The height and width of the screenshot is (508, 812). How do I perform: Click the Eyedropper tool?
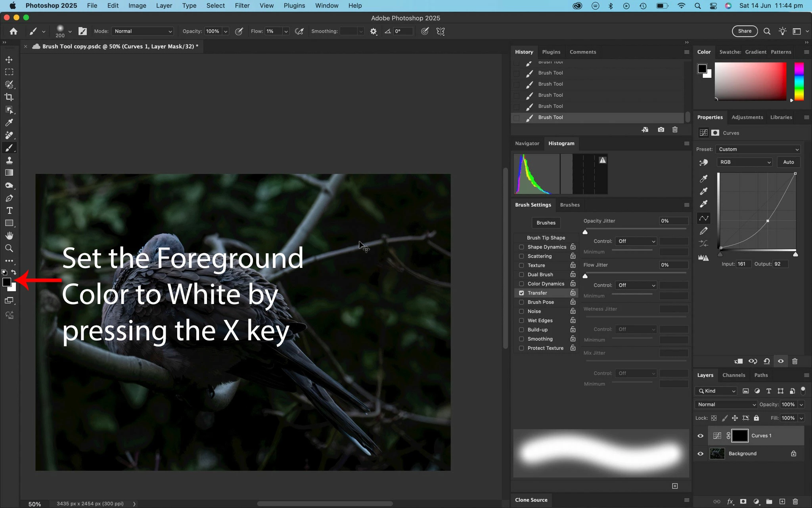point(9,123)
